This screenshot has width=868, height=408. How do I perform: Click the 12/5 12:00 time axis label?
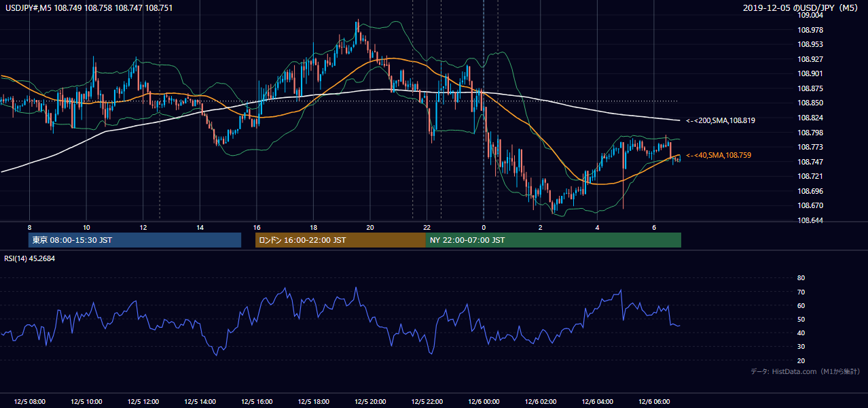pos(143,402)
